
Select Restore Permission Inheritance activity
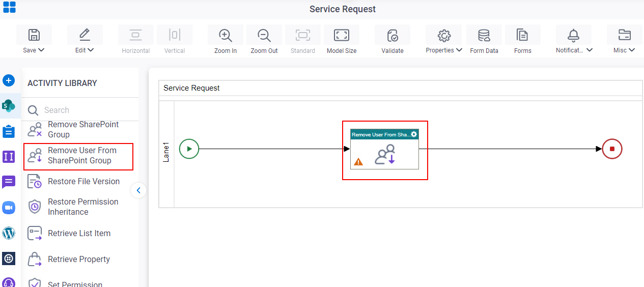(x=79, y=207)
